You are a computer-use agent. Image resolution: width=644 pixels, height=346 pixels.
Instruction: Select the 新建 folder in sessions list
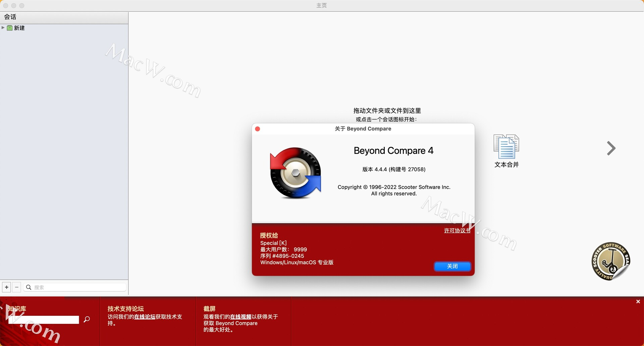(19, 28)
